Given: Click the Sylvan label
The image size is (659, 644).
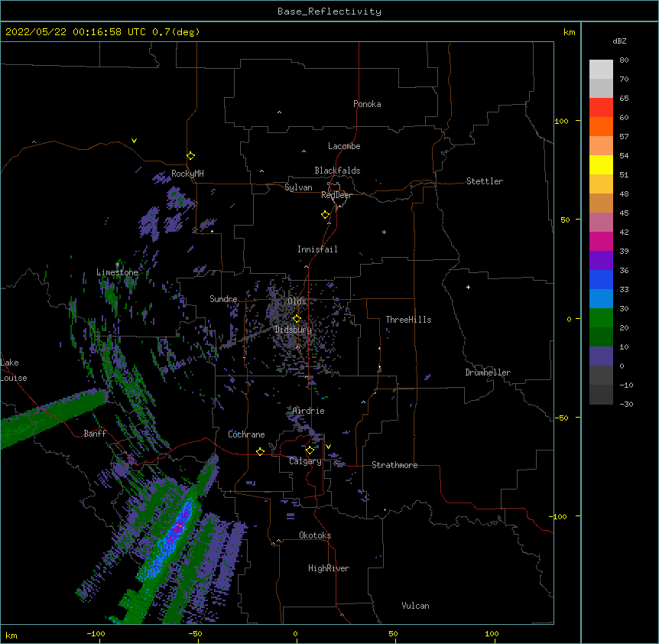Looking at the screenshot, I should click(x=298, y=187).
